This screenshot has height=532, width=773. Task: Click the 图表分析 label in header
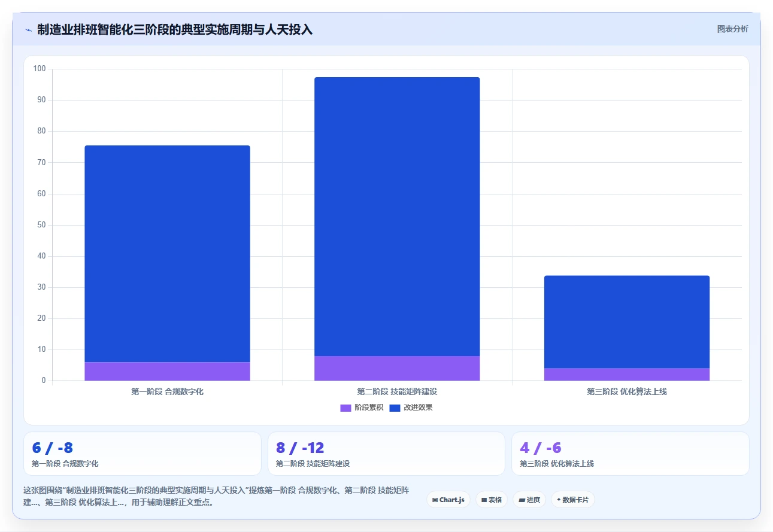click(732, 29)
